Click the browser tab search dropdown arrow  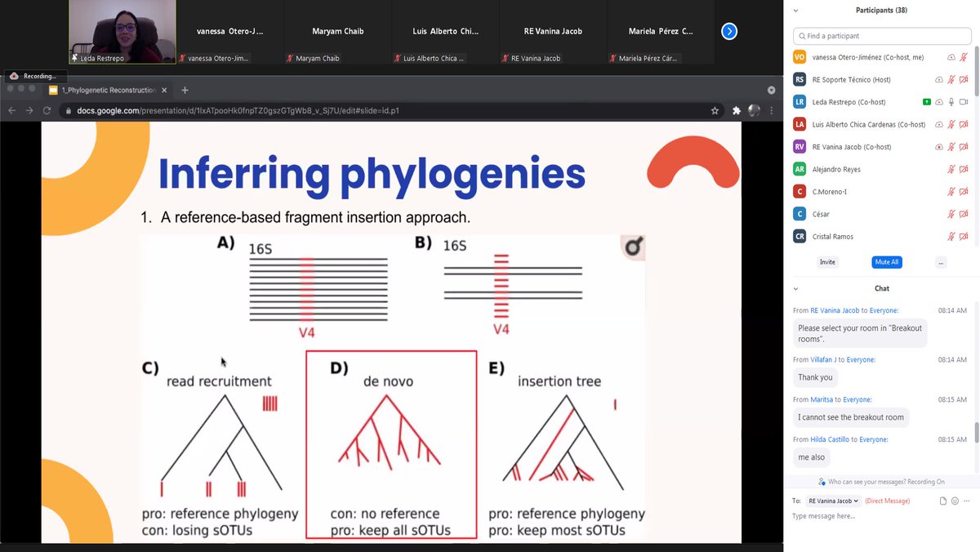pos(771,90)
